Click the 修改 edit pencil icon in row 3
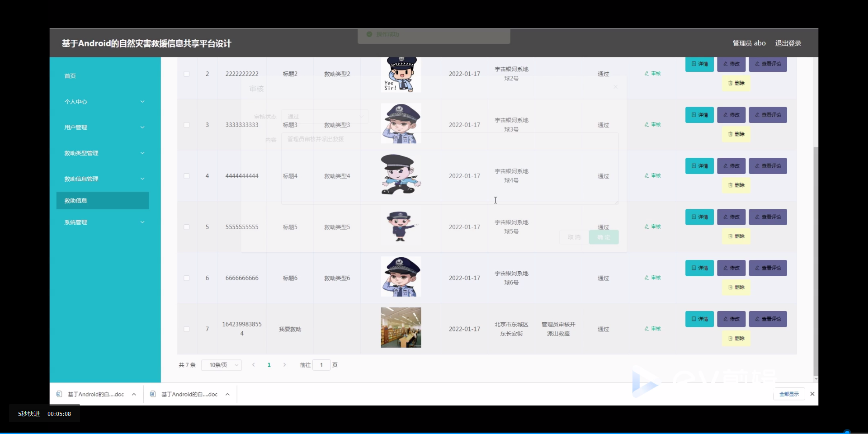Image resolution: width=868 pixels, height=434 pixels. (731, 115)
